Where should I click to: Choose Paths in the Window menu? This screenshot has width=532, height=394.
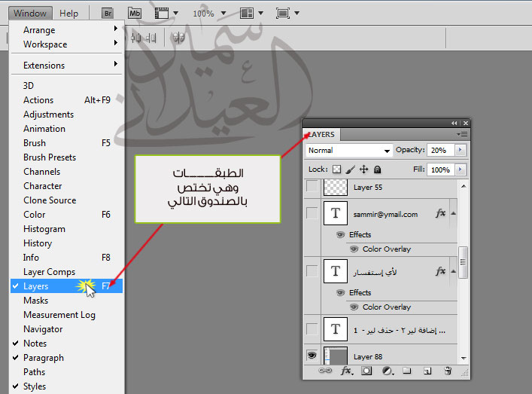66,372
